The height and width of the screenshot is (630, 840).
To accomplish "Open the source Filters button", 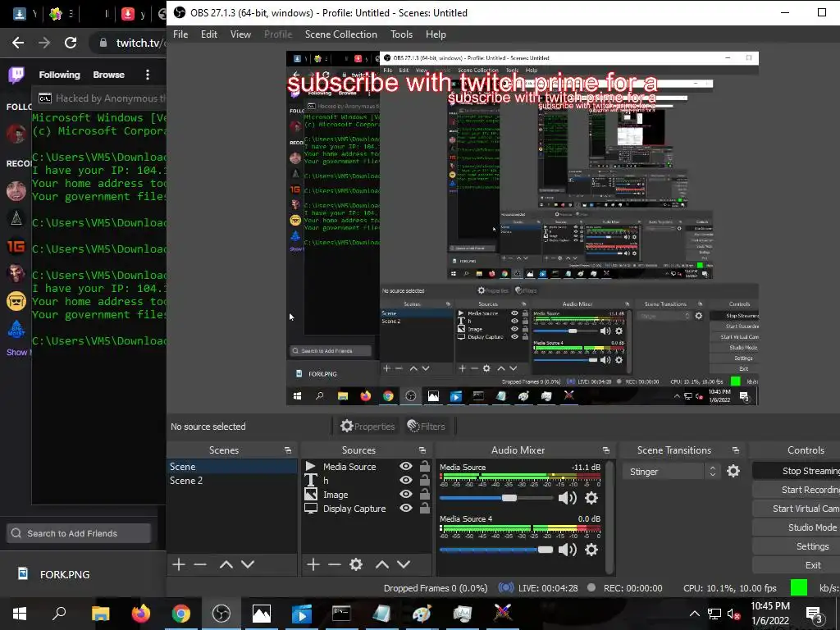I will point(427,427).
